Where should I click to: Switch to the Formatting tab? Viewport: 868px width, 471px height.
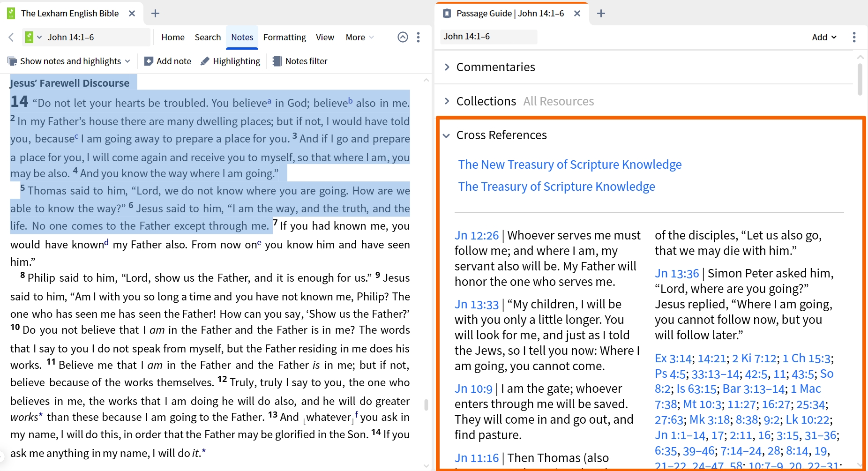[284, 37]
